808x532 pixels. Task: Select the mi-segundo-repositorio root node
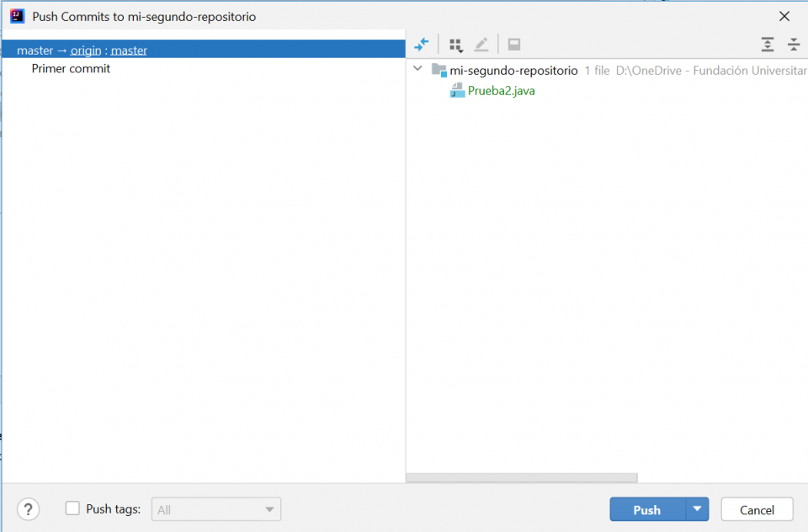point(513,71)
